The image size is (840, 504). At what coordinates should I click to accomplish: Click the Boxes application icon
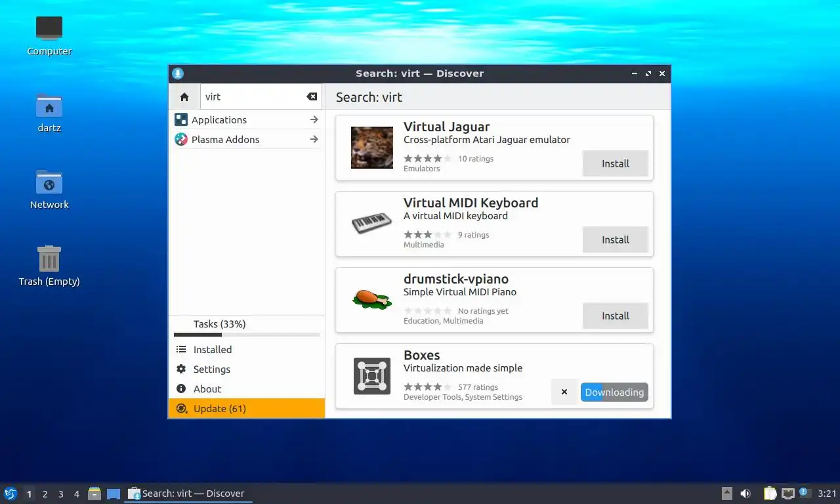(372, 376)
